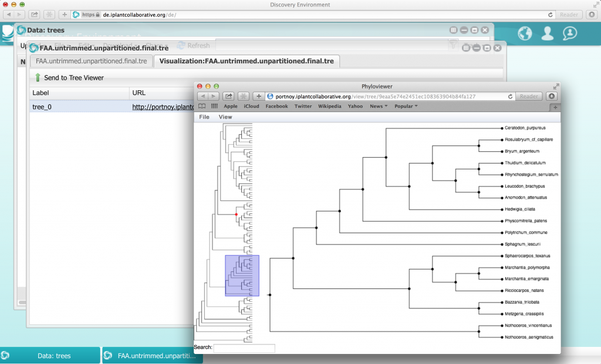Click the red node in tree overview
601x364 pixels.
point(236,215)
